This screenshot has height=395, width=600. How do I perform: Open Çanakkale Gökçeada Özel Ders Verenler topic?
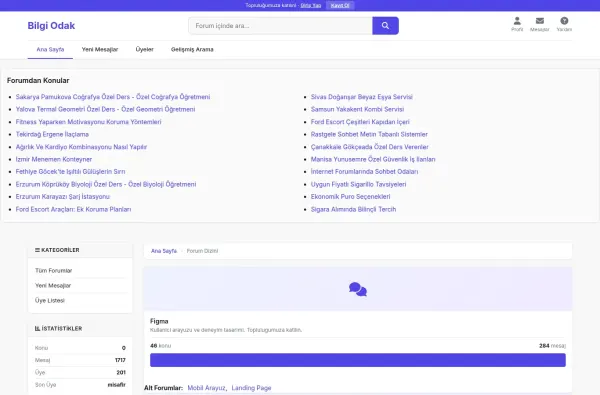[370, 147]
